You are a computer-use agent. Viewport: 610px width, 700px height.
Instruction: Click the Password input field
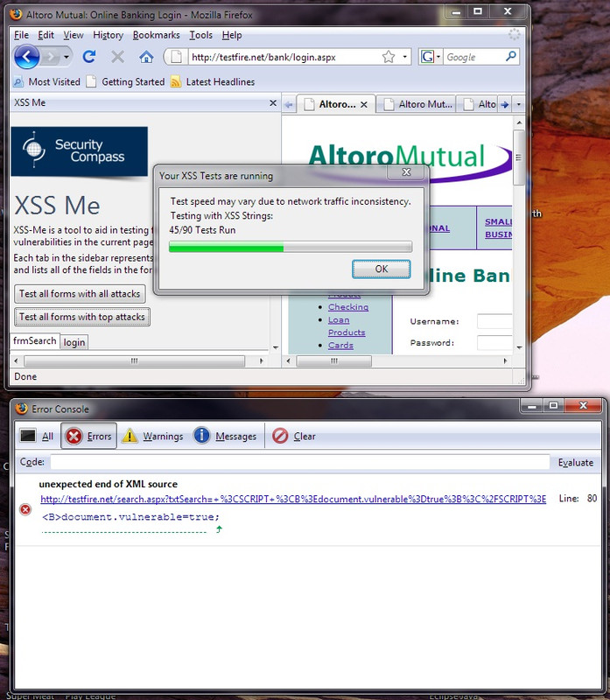tap(494, 343)
